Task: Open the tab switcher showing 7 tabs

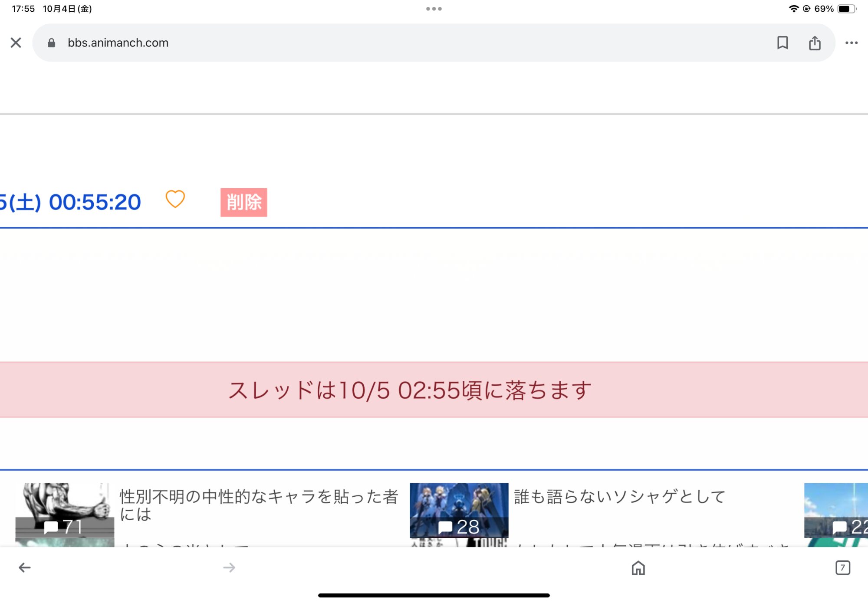Action: (x=842, y=567)
